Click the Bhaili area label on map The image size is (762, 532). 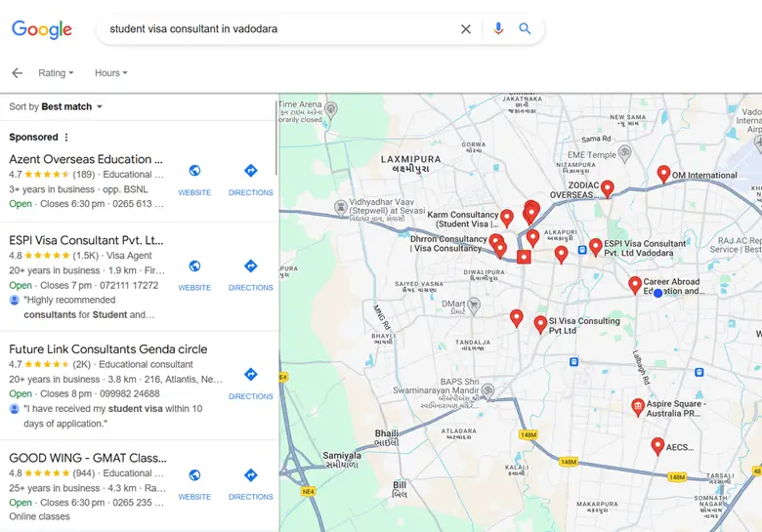(387, 438)
